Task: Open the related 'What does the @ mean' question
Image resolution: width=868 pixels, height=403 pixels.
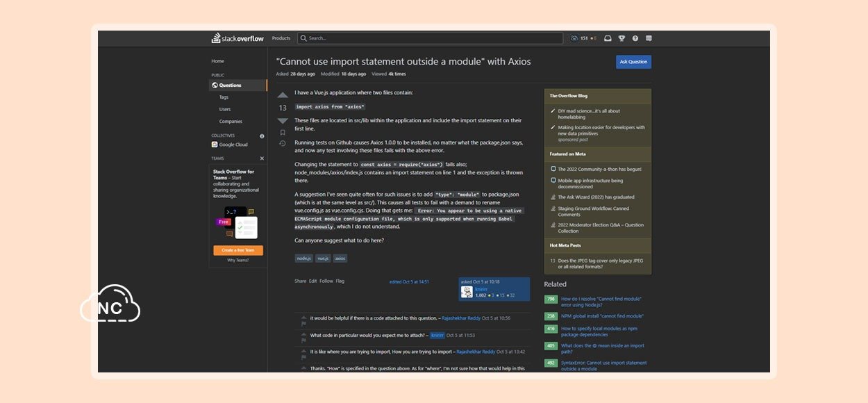Action: point(603,348)
